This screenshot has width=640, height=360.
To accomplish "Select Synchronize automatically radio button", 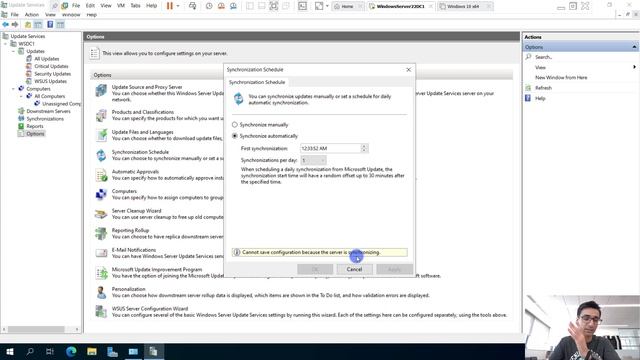I will (235, 136).
